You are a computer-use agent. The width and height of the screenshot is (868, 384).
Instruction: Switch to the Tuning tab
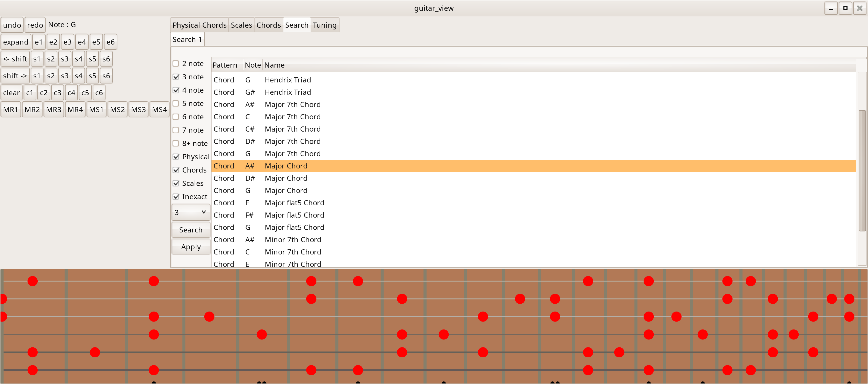[x=324, y=25]
